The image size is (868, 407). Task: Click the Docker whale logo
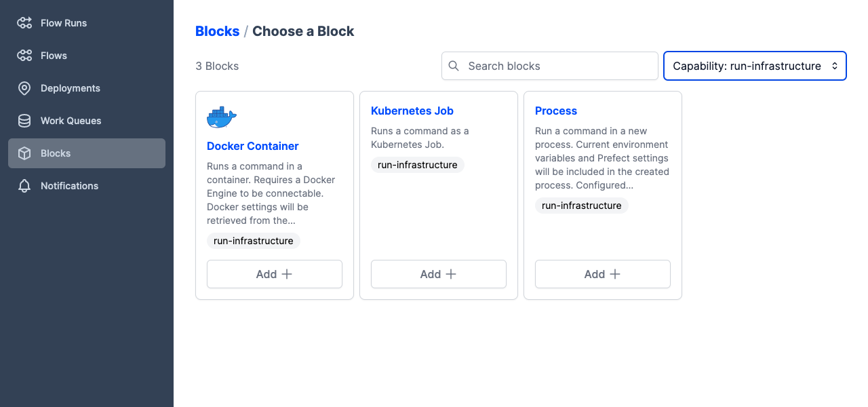tap(222, 118)
